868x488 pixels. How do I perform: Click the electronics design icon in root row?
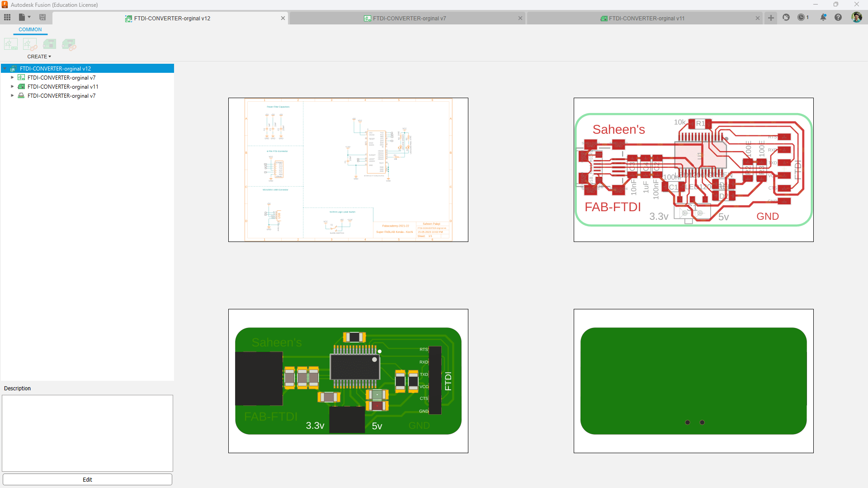[14, 69]
